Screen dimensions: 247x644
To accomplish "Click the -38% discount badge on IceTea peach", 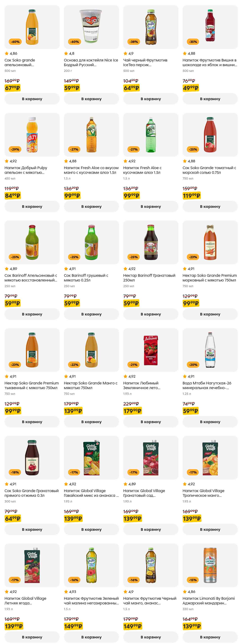I will [x=134, y=42].
